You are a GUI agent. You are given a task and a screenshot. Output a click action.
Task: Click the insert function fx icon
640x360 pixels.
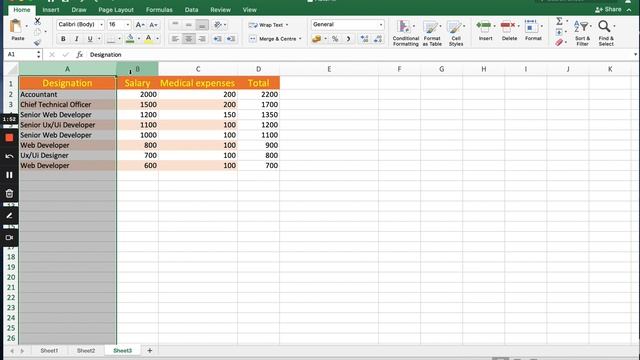[80, 55]
